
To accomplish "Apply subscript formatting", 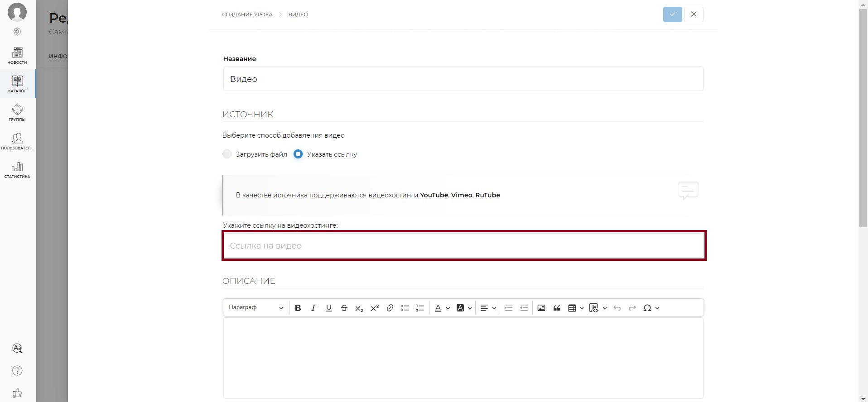I will tap(359, 308).
